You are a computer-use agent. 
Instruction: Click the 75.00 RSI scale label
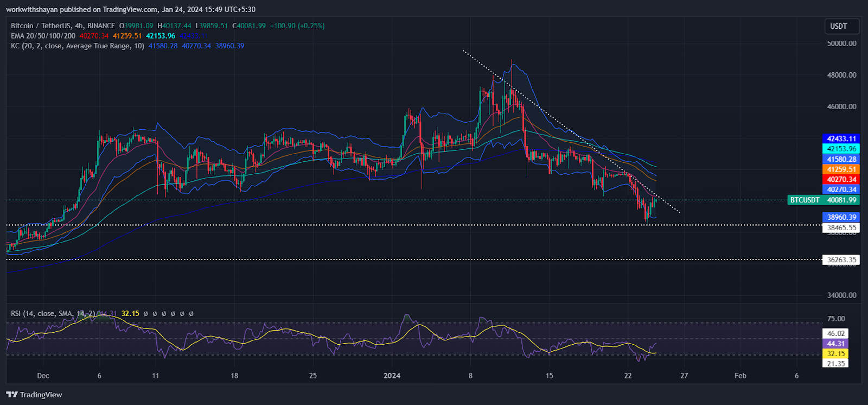click(x=836, y=319)
